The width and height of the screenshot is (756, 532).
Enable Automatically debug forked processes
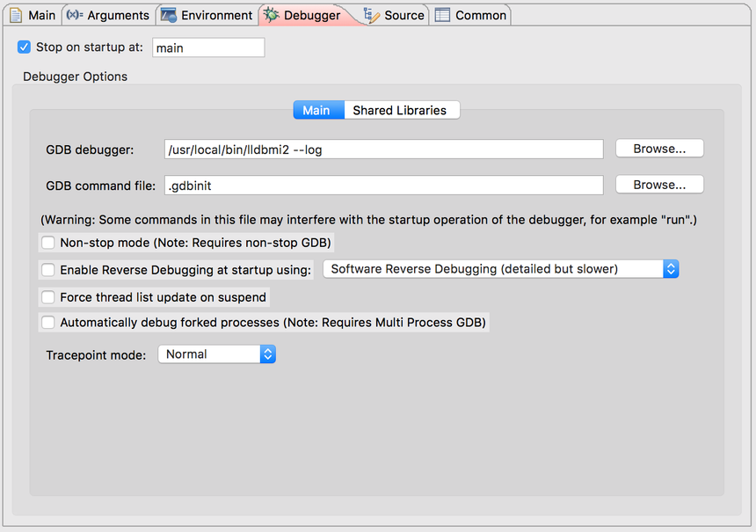click(48, 323)
